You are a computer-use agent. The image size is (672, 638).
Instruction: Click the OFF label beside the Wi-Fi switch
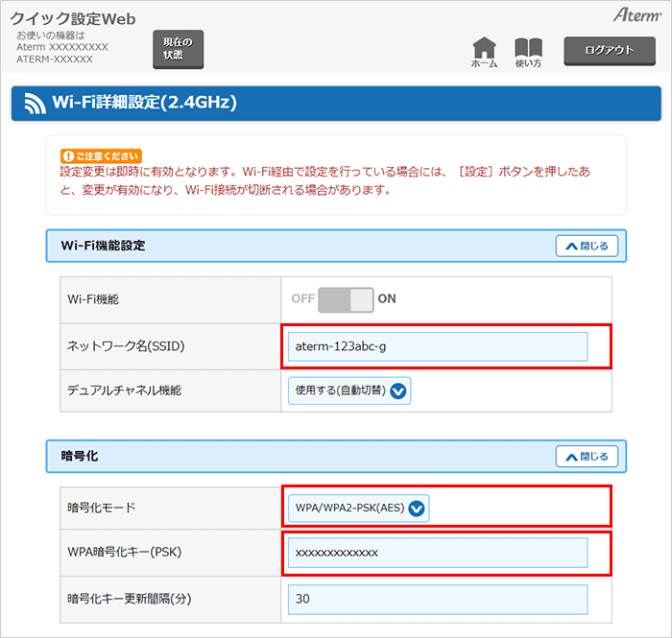coord(302,298)
